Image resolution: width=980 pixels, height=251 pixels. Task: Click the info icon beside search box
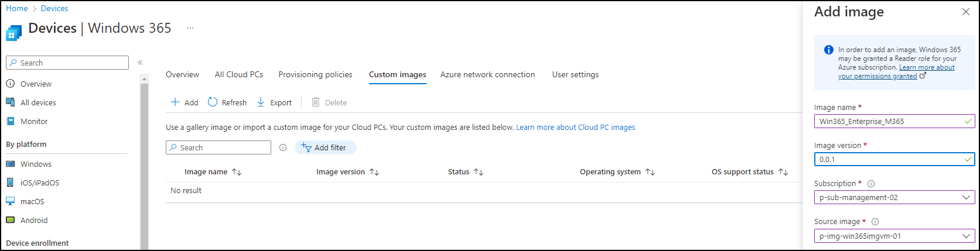click(x=283, y=147)
